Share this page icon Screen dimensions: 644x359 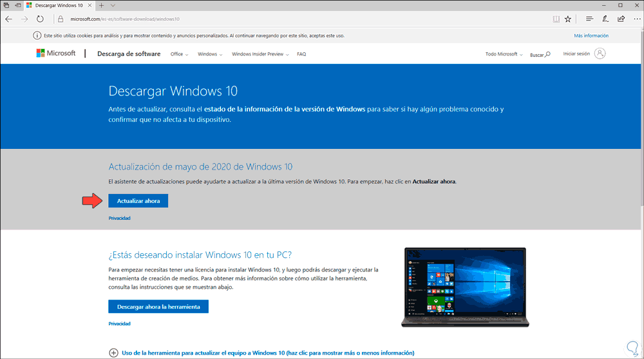point(621,19)
